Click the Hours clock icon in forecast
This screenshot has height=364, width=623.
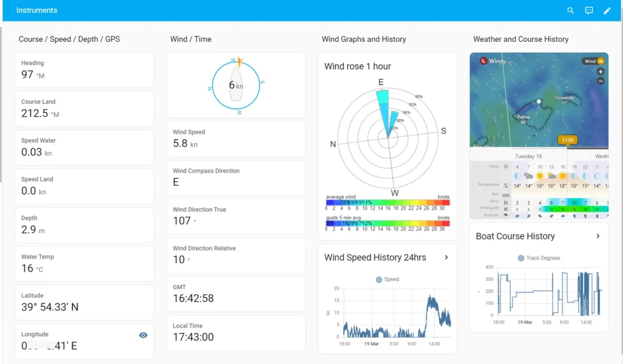click(506, 167)
